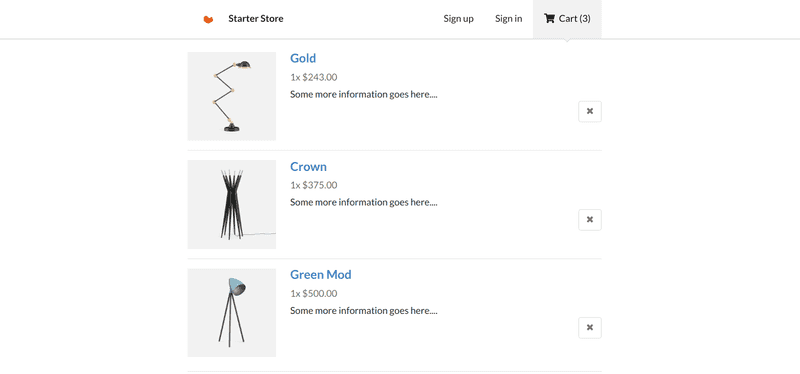Select the Green Mod tripod lamp image
The image size is (800, 374).
pos(232,313)
